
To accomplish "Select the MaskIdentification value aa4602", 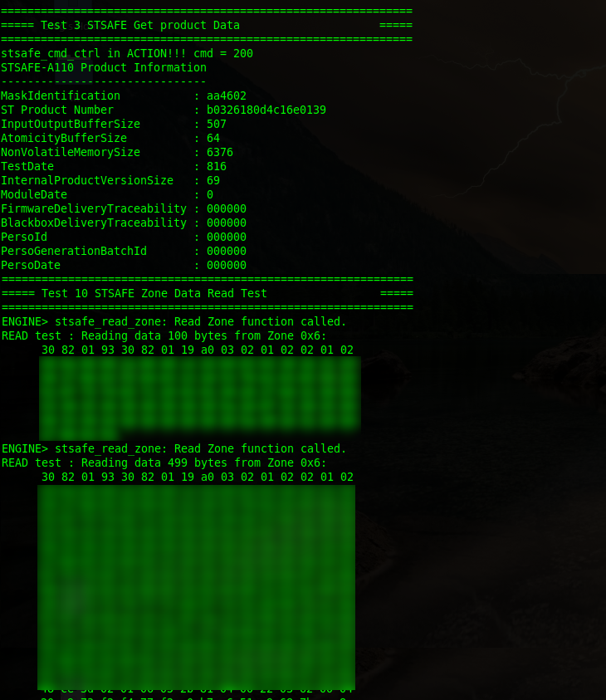I will pyautogui.click(x=227, y=96).
